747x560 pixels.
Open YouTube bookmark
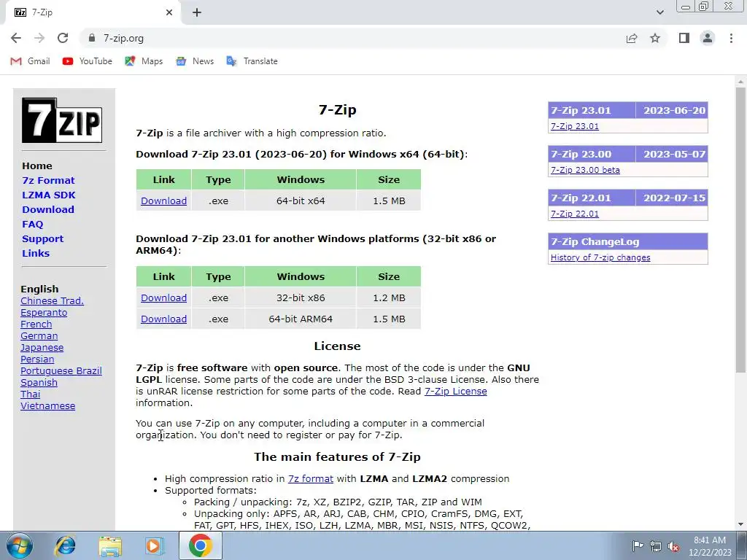88,61
